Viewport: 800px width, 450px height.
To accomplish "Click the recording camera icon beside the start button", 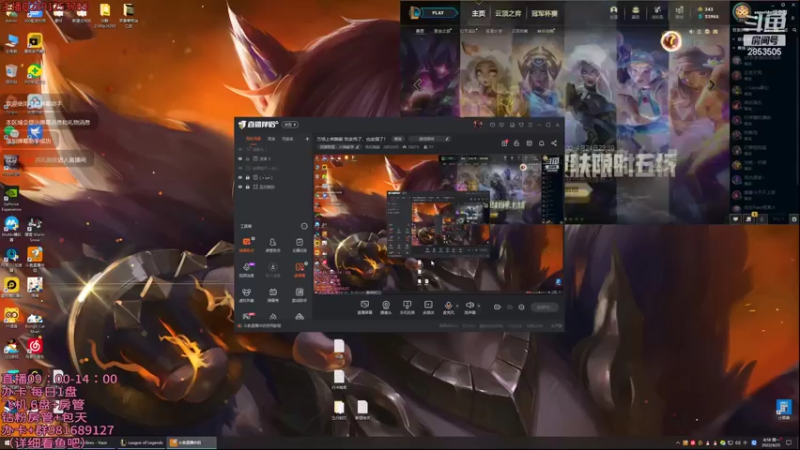I will (x=497, y=307).
